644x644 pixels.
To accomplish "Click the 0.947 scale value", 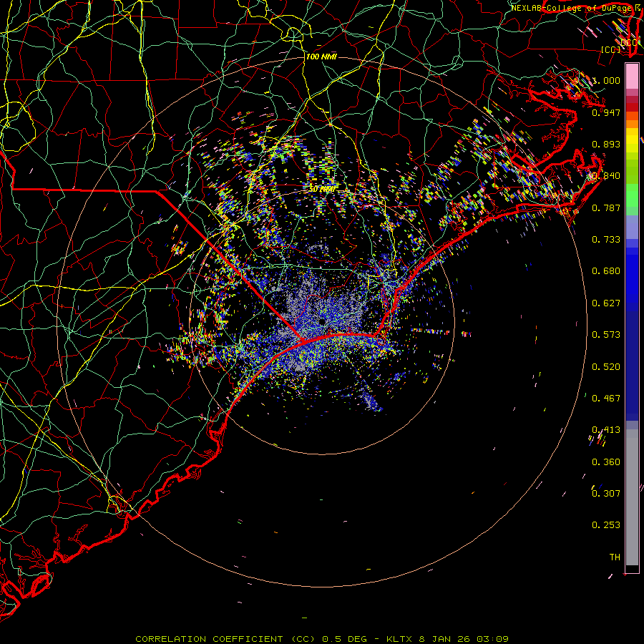I will point(606,112).
